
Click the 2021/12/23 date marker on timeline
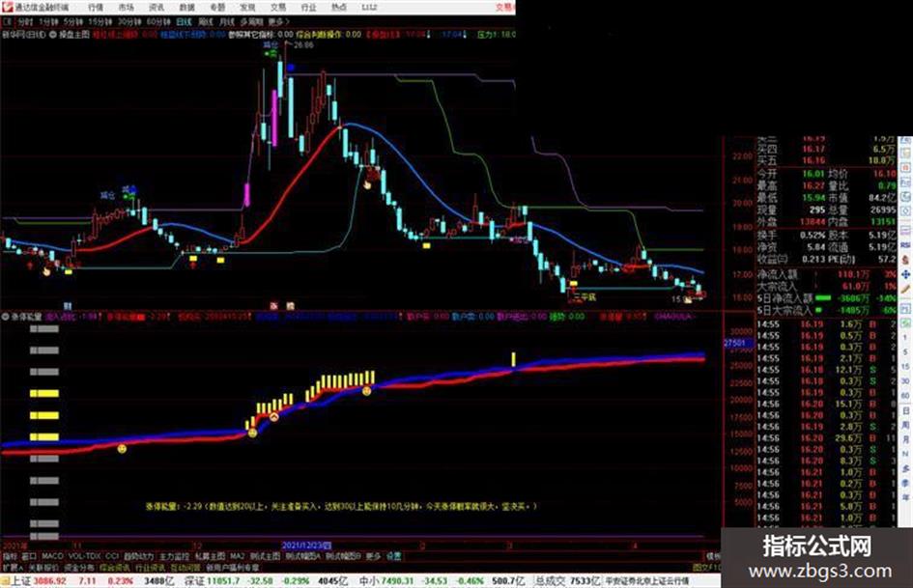point(306,546)
